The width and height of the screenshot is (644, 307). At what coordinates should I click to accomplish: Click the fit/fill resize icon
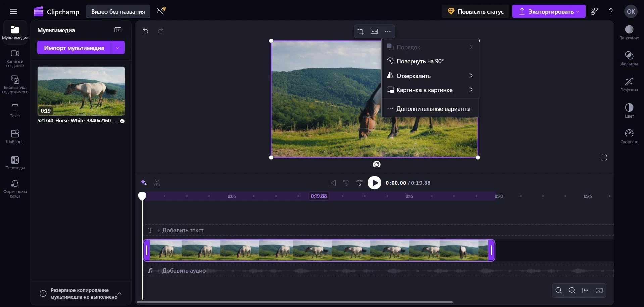pyautogui.click(x=374, y=31)
